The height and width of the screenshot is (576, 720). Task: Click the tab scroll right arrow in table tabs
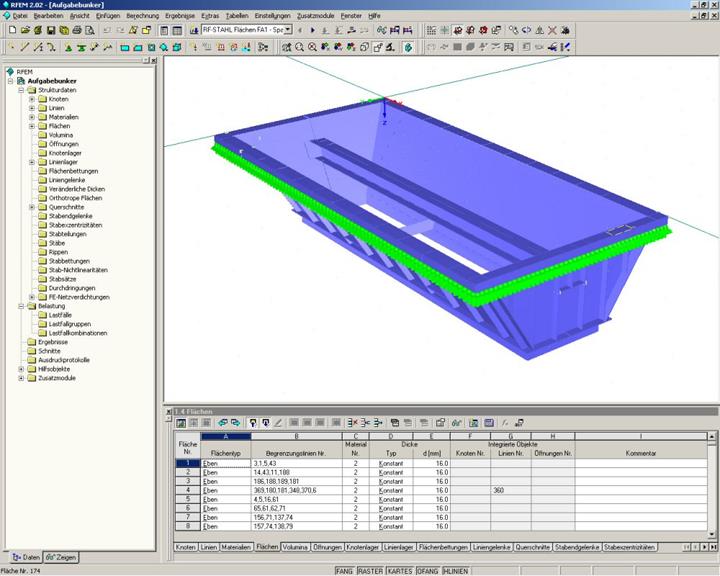click(x=704, y=547)
